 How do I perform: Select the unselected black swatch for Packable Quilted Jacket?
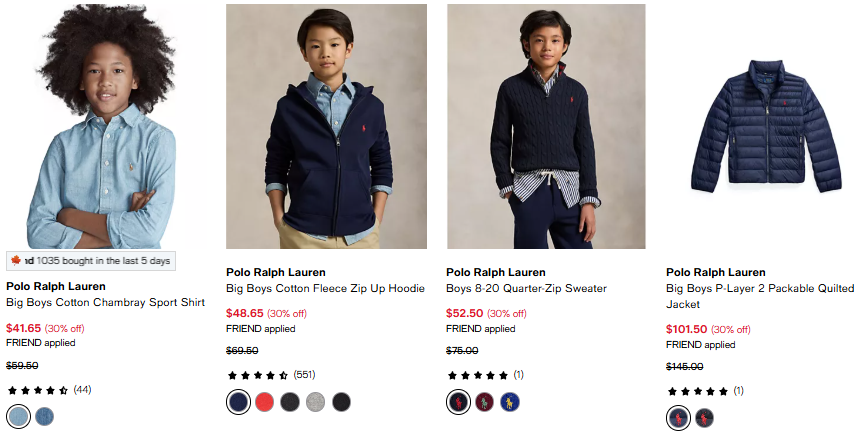click(x=704, y=418)
